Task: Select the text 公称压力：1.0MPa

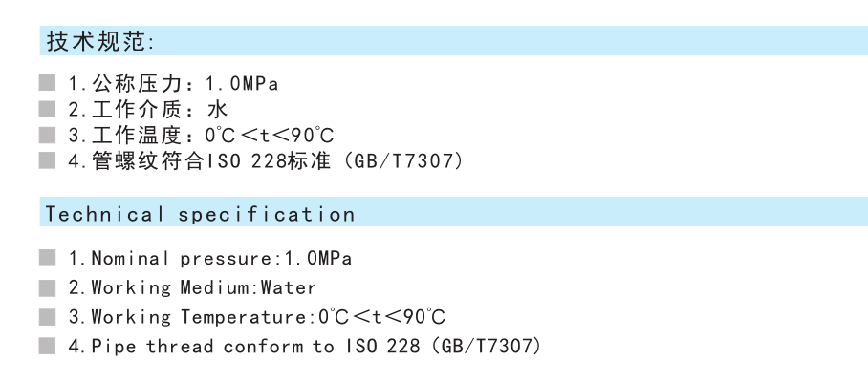Action: tap(184, 83)
